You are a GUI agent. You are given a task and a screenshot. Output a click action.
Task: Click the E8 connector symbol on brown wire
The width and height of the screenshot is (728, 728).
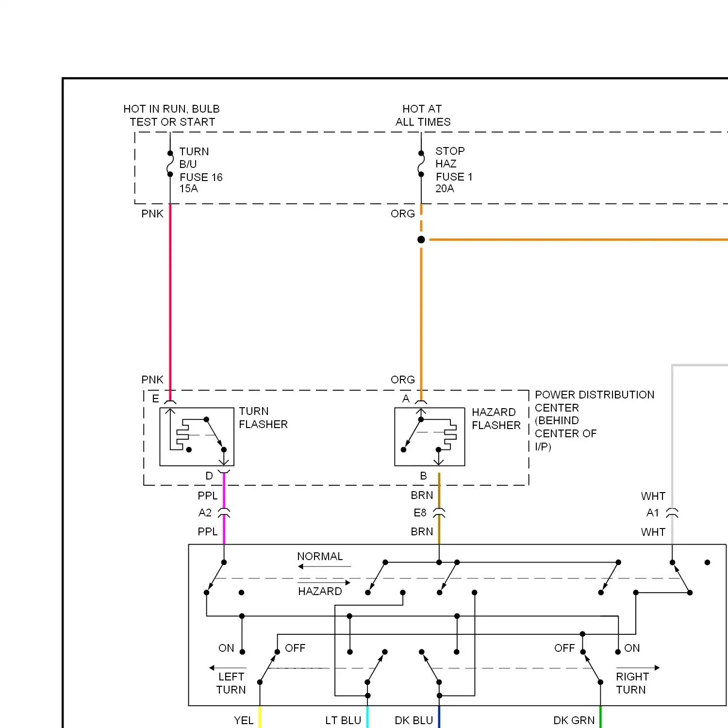pyautogui.click(x=439, y=513)
